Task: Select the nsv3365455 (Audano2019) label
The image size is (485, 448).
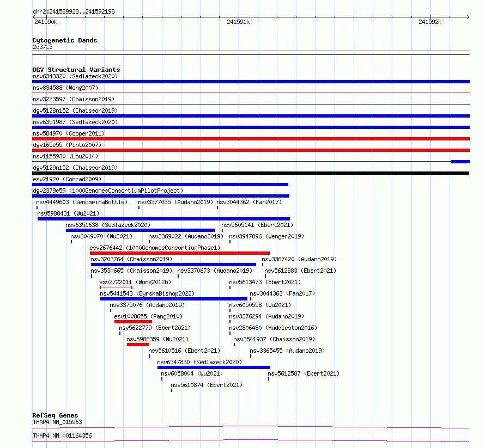Action: click(x=287, y=351)
